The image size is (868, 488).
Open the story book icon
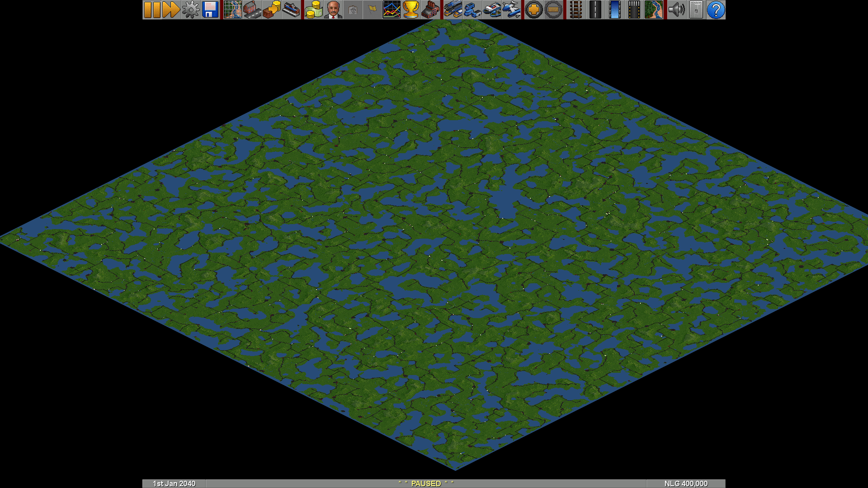point(353,9)
